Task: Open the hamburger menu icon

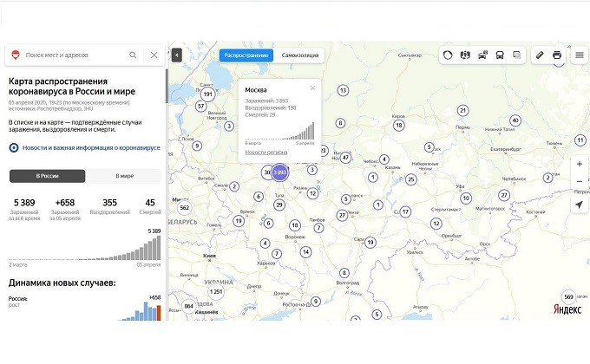Action: tap(580, 55)
